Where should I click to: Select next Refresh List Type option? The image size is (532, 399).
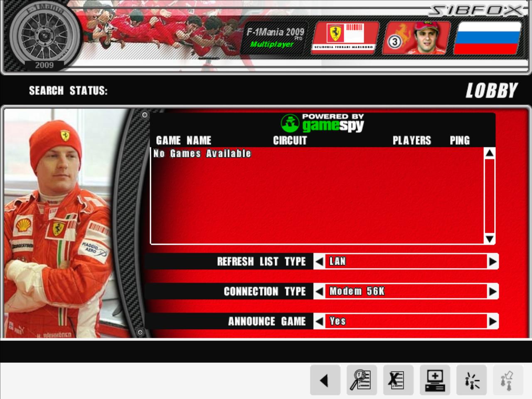(493, 261)
